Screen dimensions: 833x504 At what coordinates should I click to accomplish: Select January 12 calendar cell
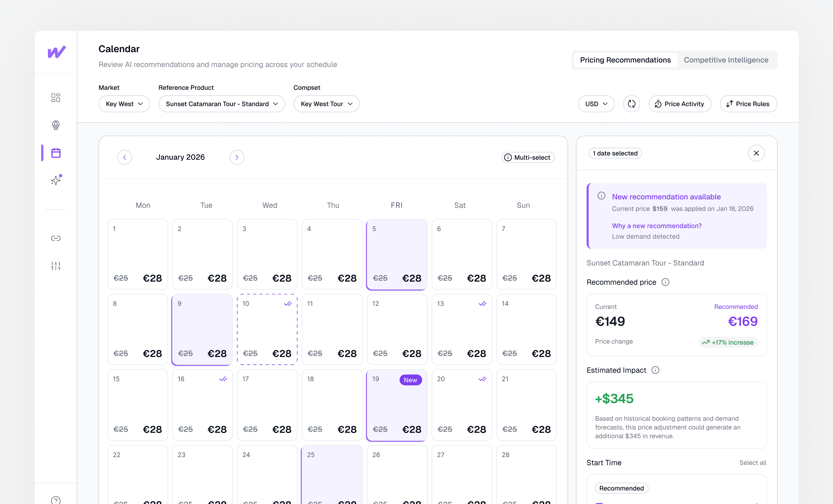(x=396, y=329)
